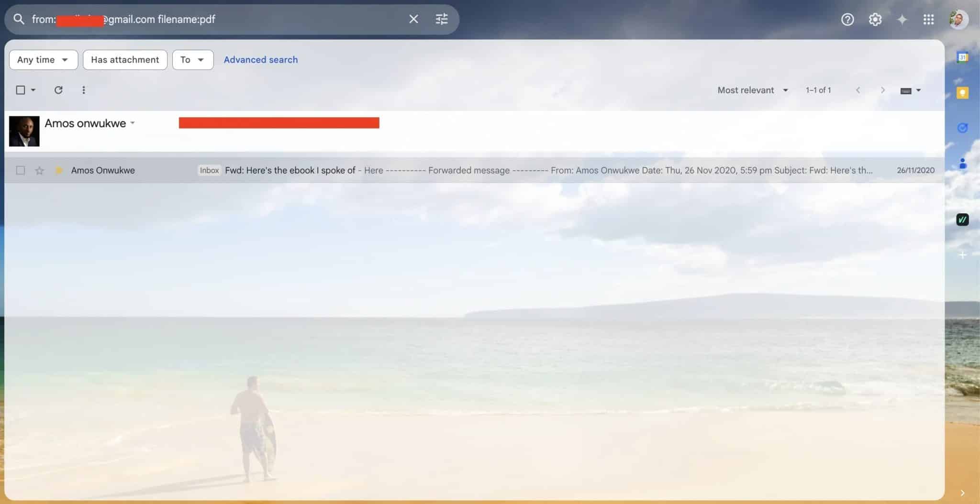Open the Google apps grid launcher
This screenshot has width=980, height=504.
(x=928, y=19)
